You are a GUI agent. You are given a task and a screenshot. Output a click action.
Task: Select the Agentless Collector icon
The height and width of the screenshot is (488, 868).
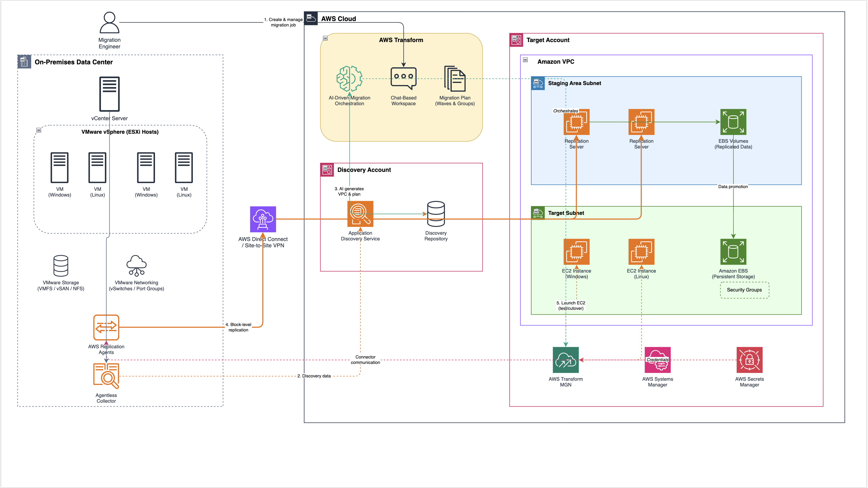[x=106, y=376]
